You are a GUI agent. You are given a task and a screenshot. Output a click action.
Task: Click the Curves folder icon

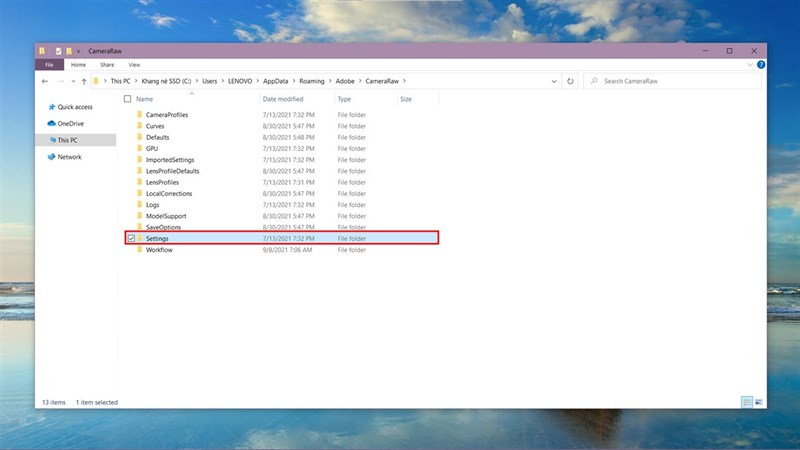click(139, 126)
